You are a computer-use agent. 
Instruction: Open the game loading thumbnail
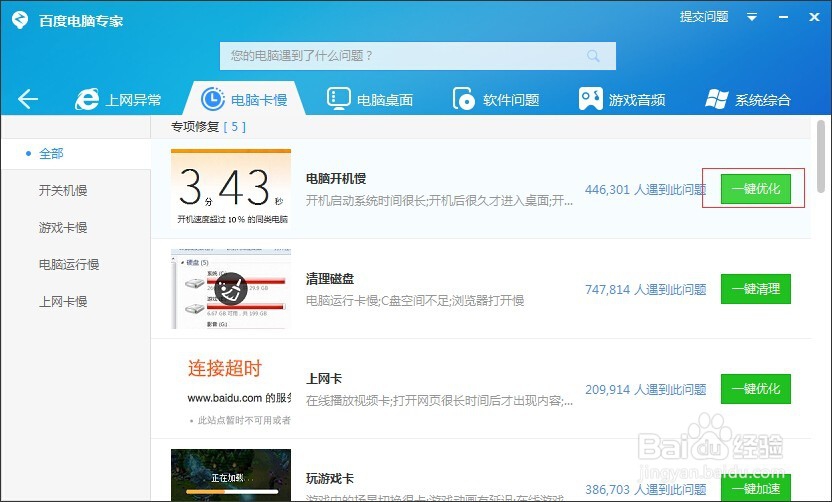click(x=231, y=475)
